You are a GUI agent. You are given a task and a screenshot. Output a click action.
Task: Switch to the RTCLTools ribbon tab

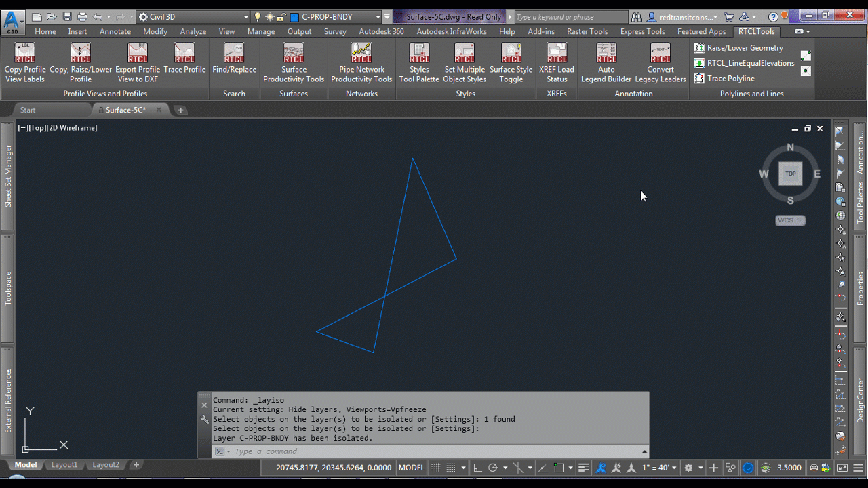(756, 31)
